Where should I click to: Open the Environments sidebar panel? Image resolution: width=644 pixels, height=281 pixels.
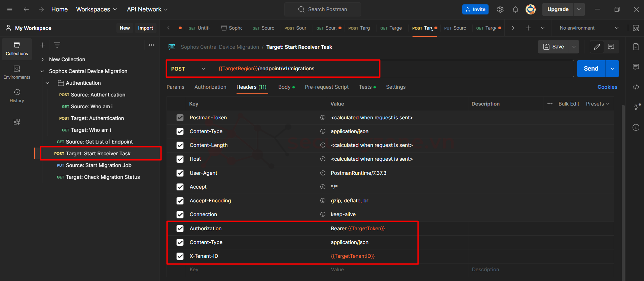click(x=17, y=73)
